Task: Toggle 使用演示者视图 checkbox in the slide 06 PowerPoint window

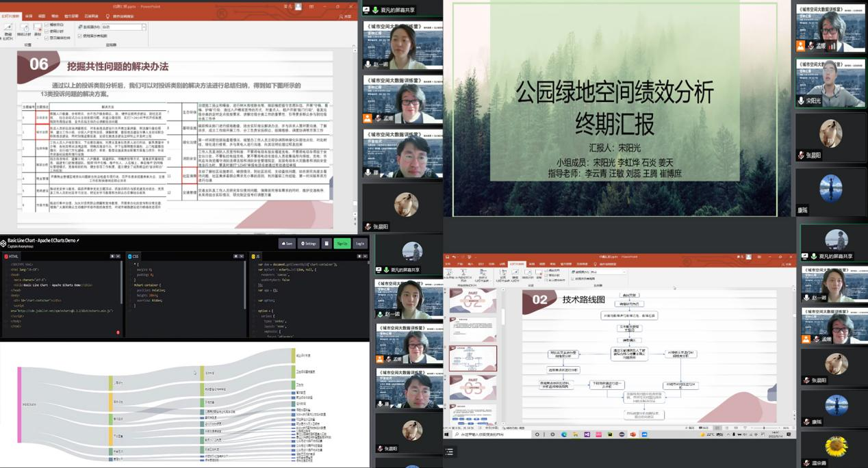Action: (x=81, y=36)
